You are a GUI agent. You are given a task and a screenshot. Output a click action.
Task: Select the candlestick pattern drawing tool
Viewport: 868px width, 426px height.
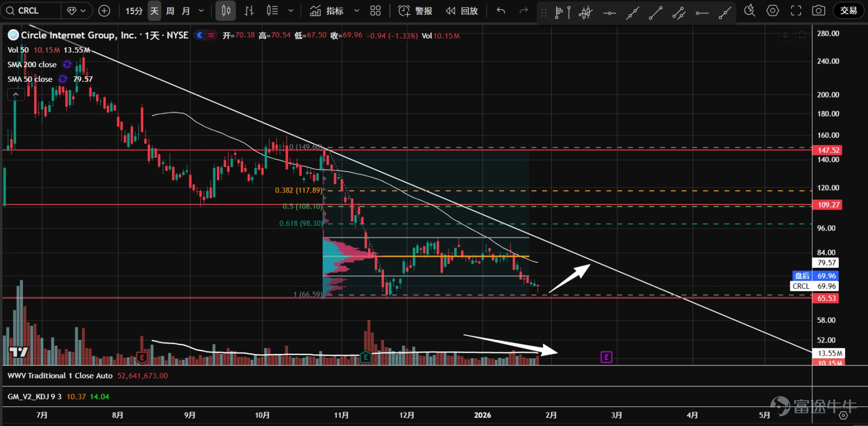point(585,12)
